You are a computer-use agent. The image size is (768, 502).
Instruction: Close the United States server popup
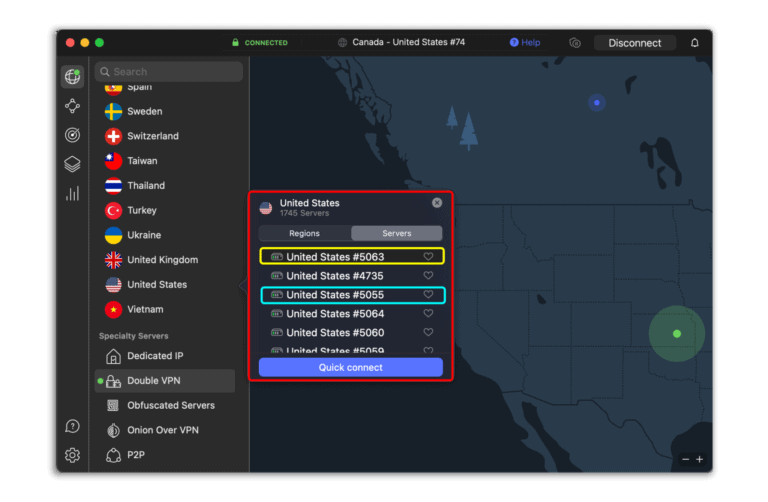pyautogui.click(x=437, y=203)
